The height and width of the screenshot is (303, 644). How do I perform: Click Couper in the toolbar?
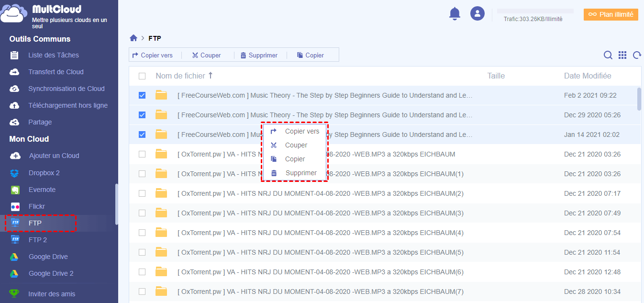click(x=206, y=55)
